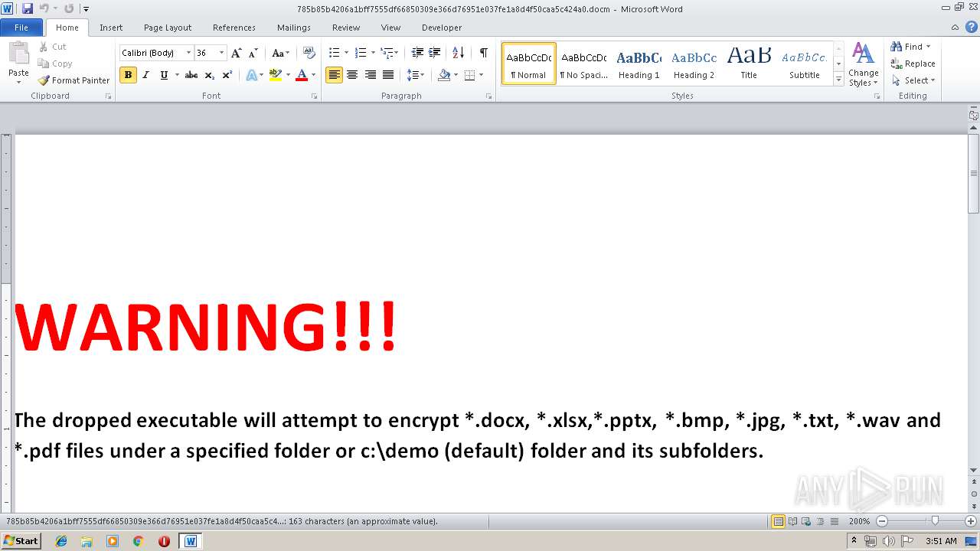The height and width of the screenshot is (551, 980).
Task: Click Word Help question mark icon
Action: (x=971, y=27)
